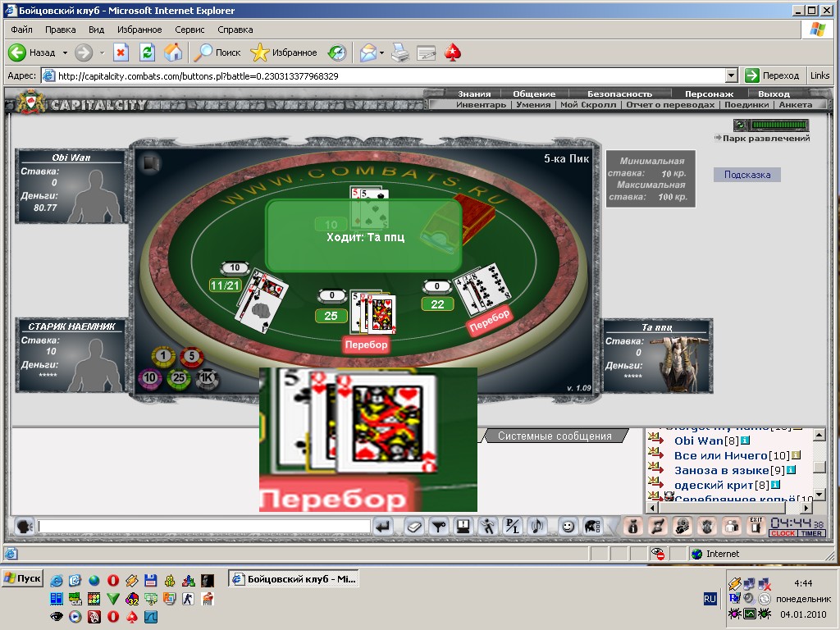Image resolution: width=840 pixels, height=630 pixels.
Task: Open the Знания tab
Action: click(474, 94)
